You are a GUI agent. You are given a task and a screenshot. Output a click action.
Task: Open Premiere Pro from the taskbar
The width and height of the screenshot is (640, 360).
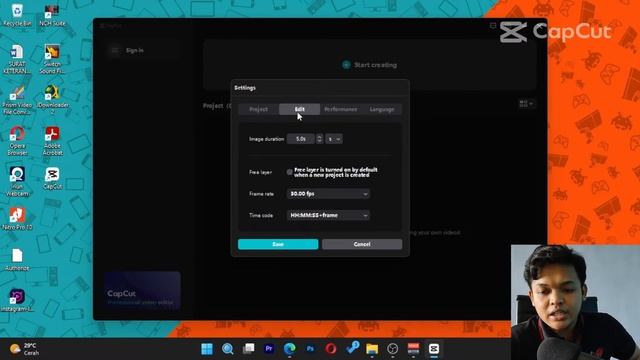[269, 349]
